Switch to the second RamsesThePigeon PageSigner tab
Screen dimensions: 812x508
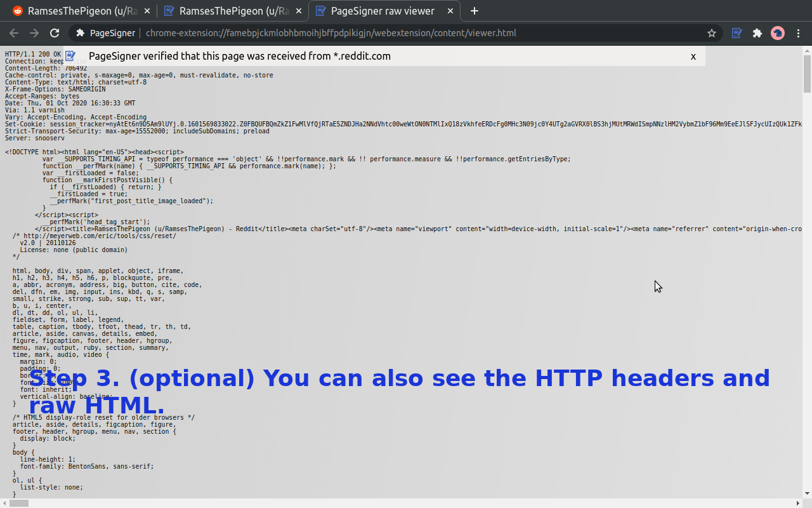click(x=232, y=11)
